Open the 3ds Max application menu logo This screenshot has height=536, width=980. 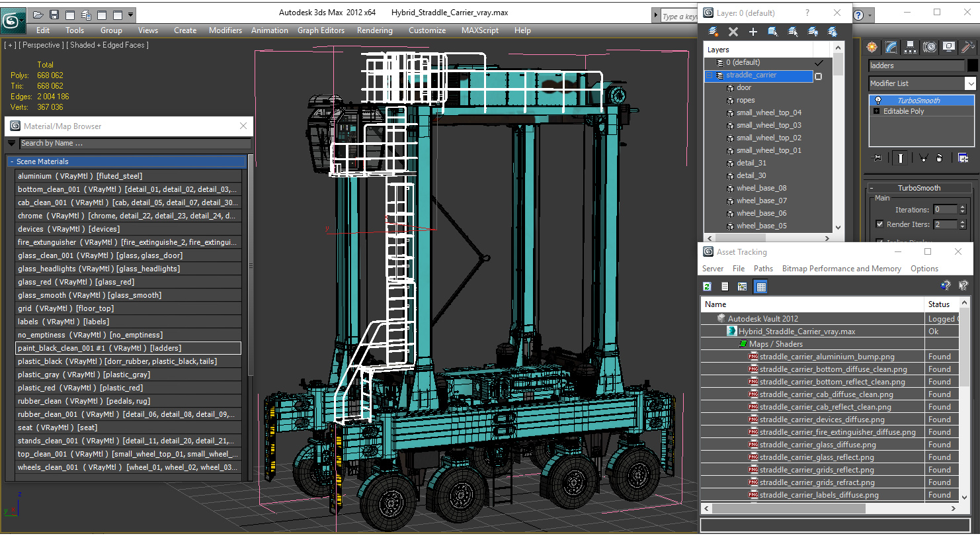[12, 21]
